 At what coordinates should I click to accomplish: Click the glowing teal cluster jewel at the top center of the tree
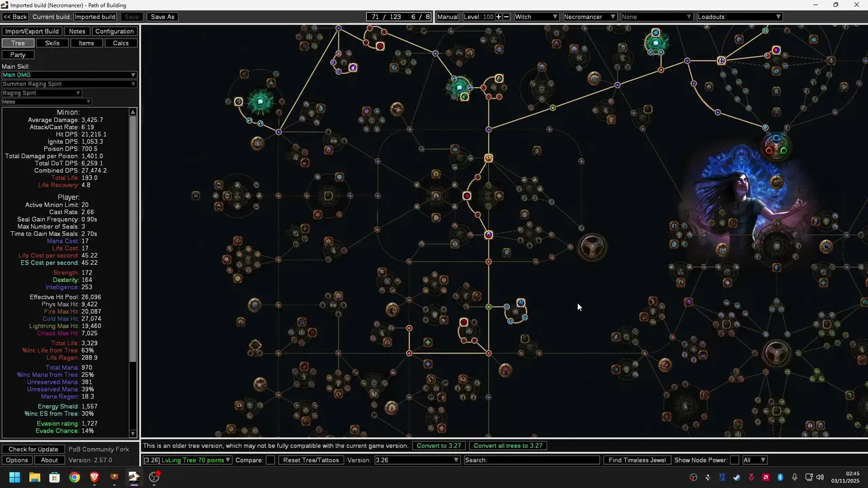pos(460,86)
